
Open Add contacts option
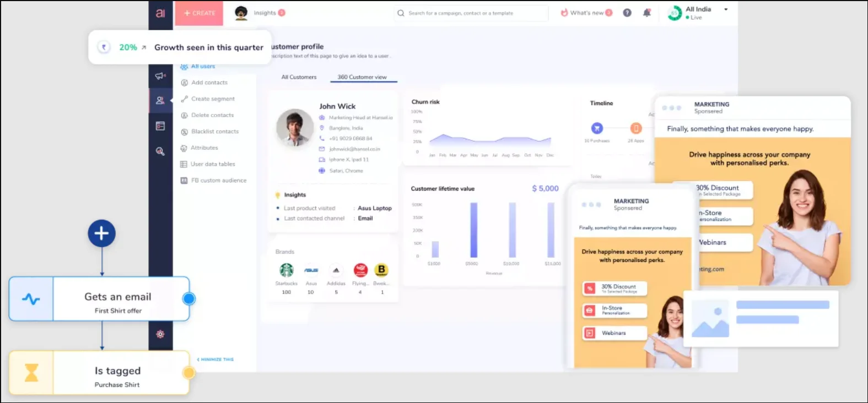(x=209, y=83)
